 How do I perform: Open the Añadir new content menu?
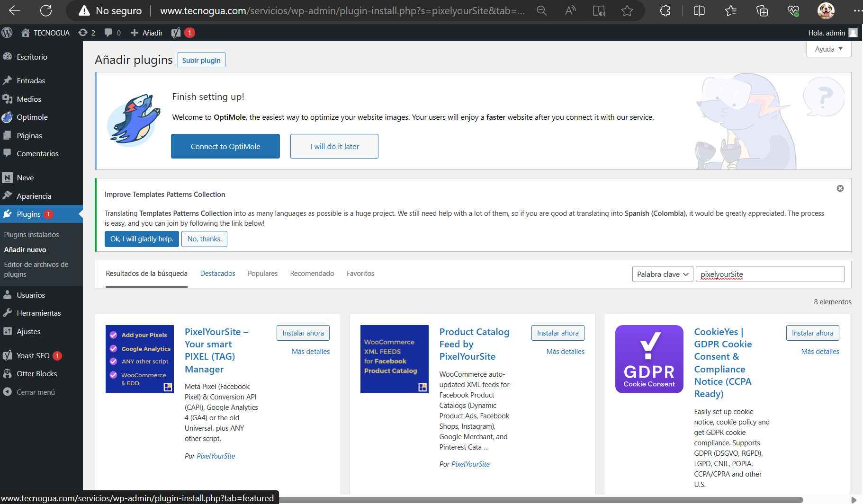146,33
